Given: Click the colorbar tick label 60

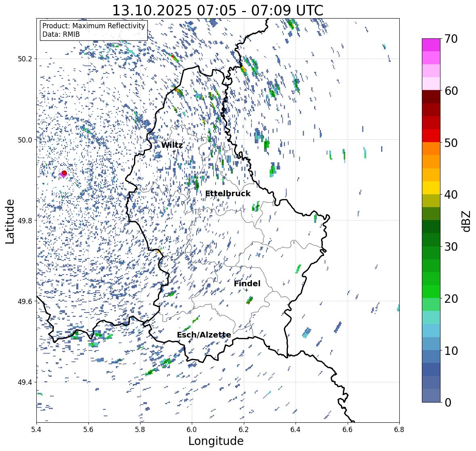Looking at the screenshot, I should [451, 91].
